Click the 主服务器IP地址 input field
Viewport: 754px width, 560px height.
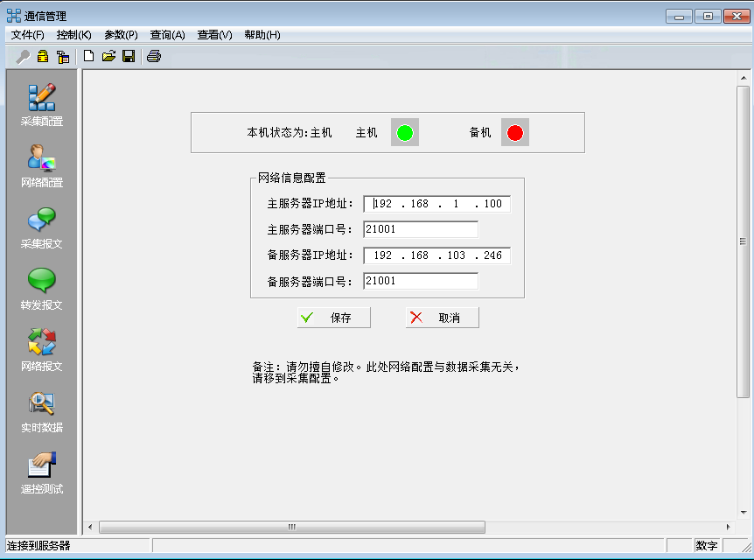click(436, 203)
